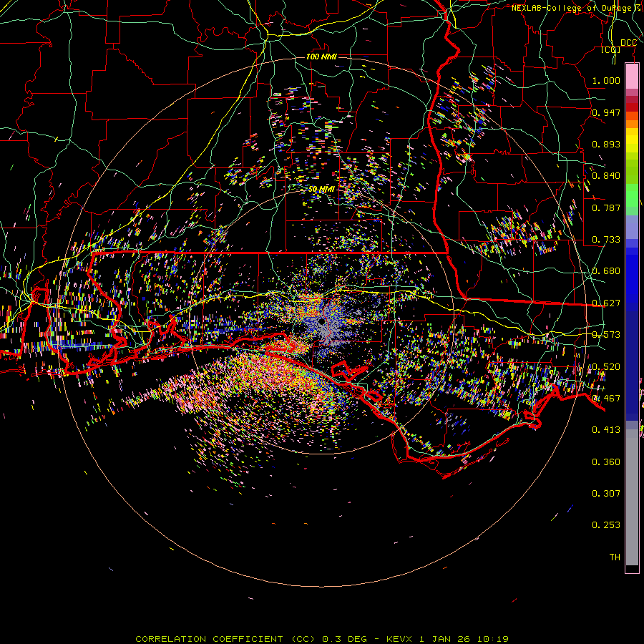Pick the periwinkle swatch above 0.733
Screen dimensions: 644x644
click(x=632, y=227)
